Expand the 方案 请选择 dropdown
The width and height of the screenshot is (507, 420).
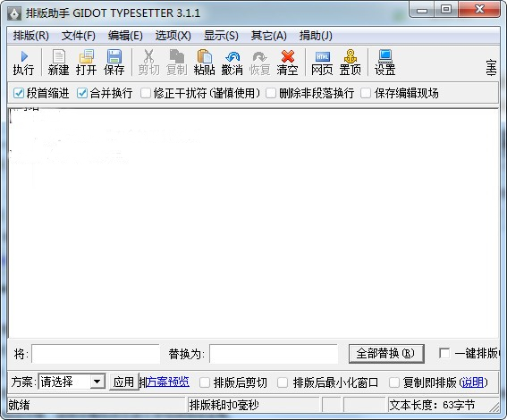pyautogui.click(x=97, y=382)
